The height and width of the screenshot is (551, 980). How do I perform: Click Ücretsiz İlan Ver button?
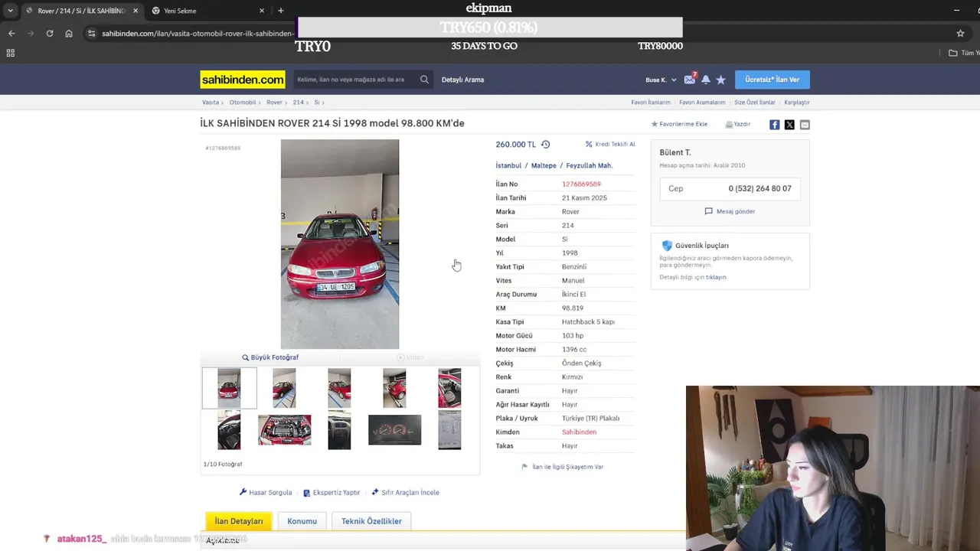[x=772, y=80]
